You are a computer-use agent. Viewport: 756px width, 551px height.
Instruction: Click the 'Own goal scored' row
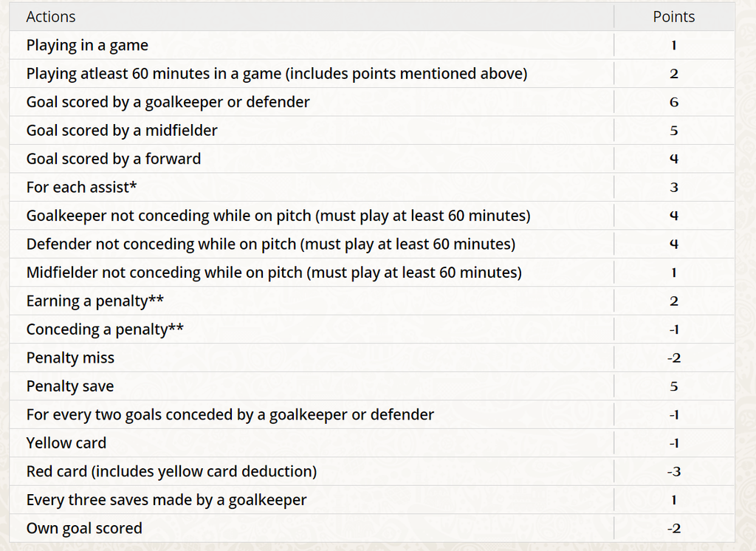[372, 528]
